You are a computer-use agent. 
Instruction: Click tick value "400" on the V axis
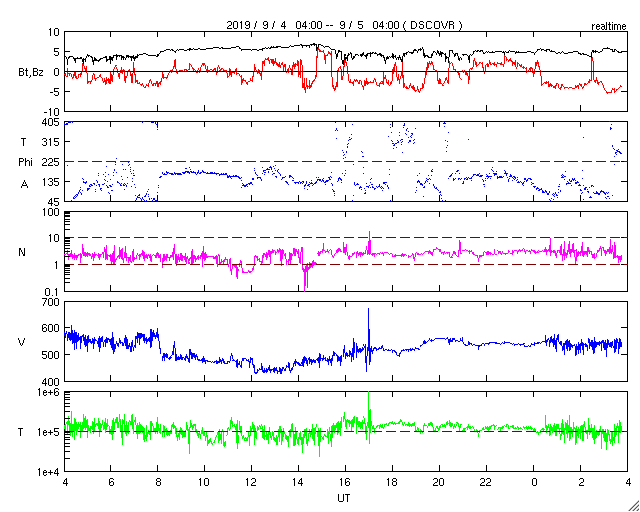(x=52, y=381)
